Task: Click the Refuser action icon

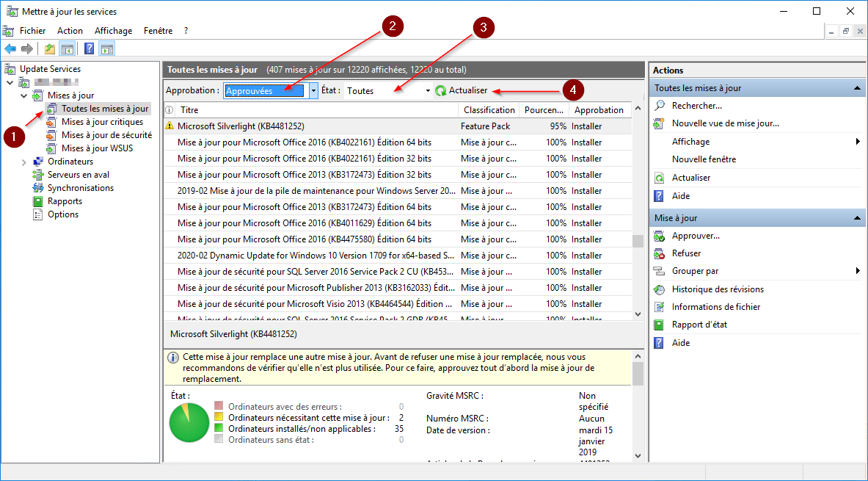Action: (x=659, y=253)
